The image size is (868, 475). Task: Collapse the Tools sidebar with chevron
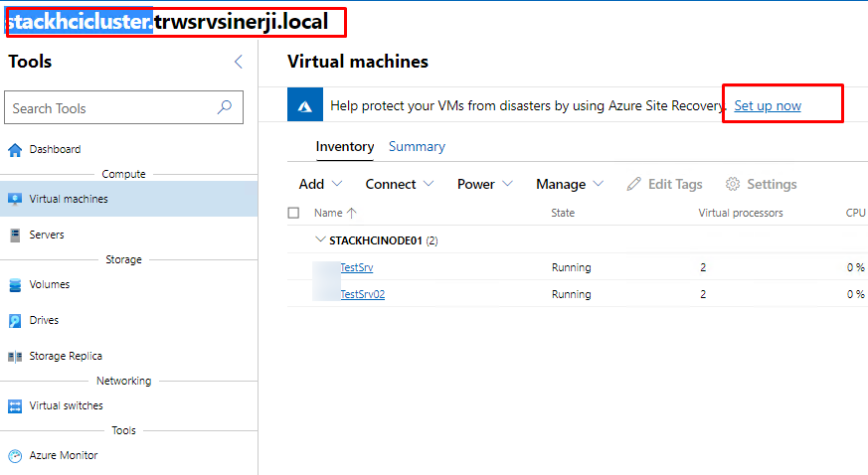point(239,62)
